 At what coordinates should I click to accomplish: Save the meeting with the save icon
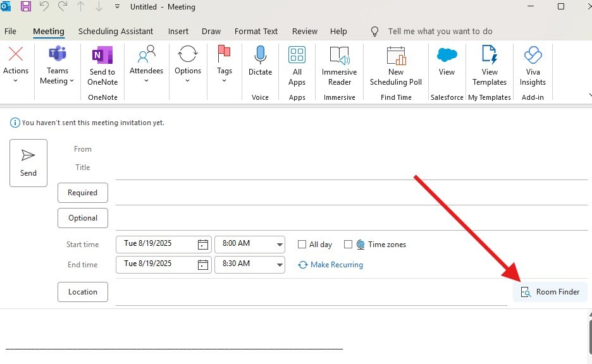26,7
